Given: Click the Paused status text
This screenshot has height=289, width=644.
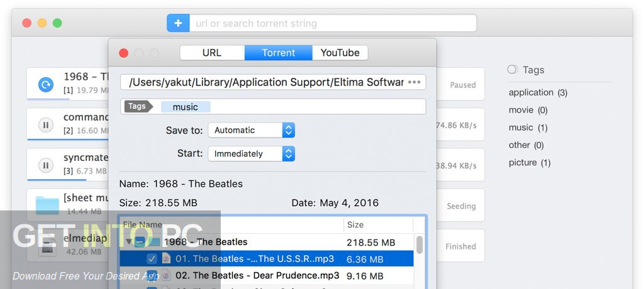Looking at the screenshot, I should [463, 85].
